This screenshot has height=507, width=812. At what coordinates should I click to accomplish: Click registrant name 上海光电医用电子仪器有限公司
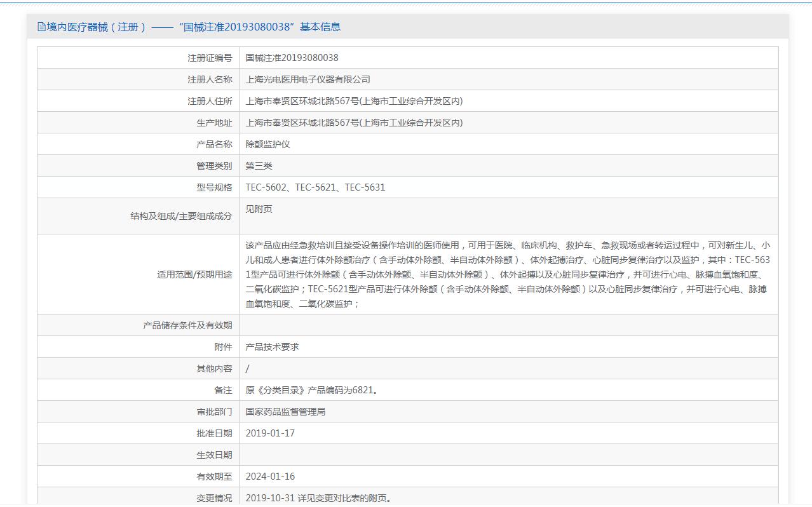[x=308, y=79]
